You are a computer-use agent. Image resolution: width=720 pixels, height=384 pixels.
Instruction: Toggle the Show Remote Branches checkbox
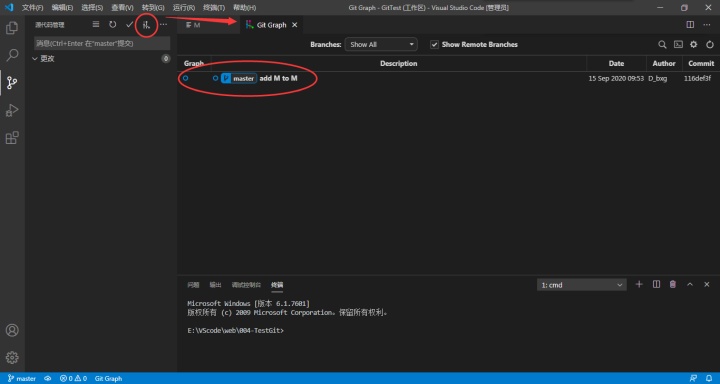(434, 45)
